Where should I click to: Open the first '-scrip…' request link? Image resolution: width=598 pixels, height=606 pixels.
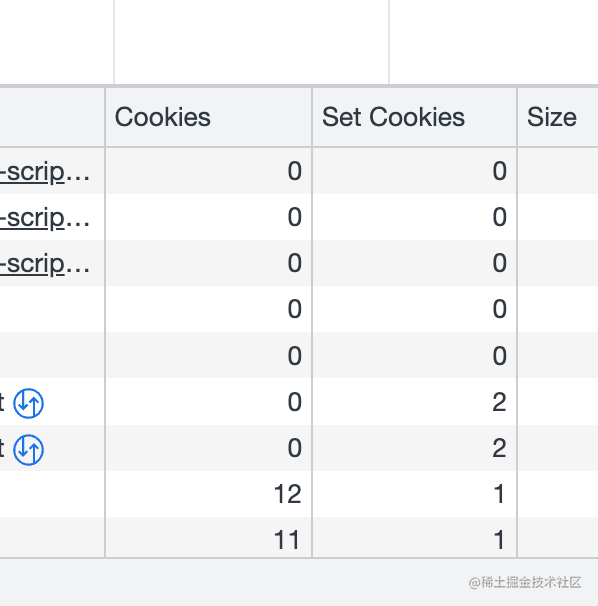45,172
